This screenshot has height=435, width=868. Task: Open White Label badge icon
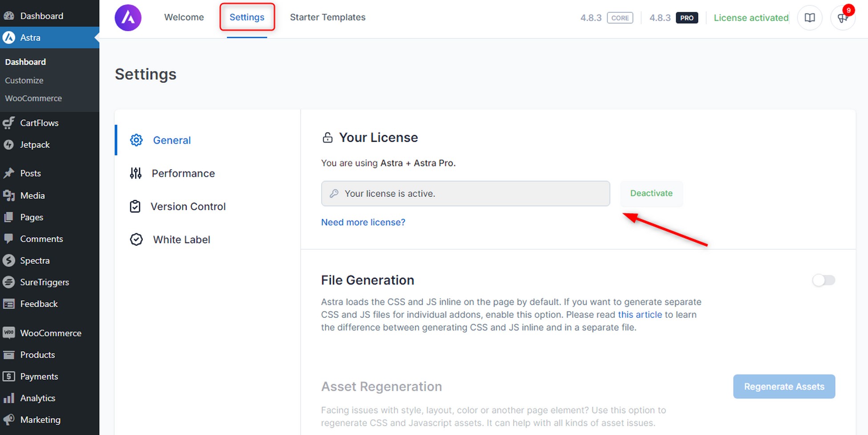(x=136, y=240)
